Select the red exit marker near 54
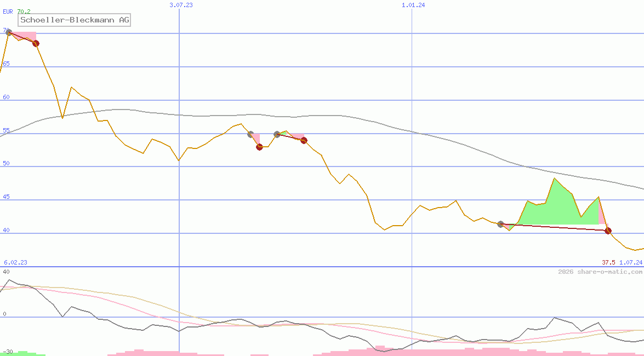644x356 pixels. [x=304, y=140]
